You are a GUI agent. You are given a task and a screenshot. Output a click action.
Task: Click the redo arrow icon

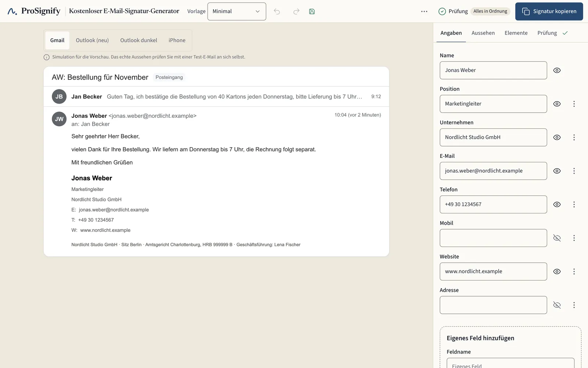(x=296, y=11)
